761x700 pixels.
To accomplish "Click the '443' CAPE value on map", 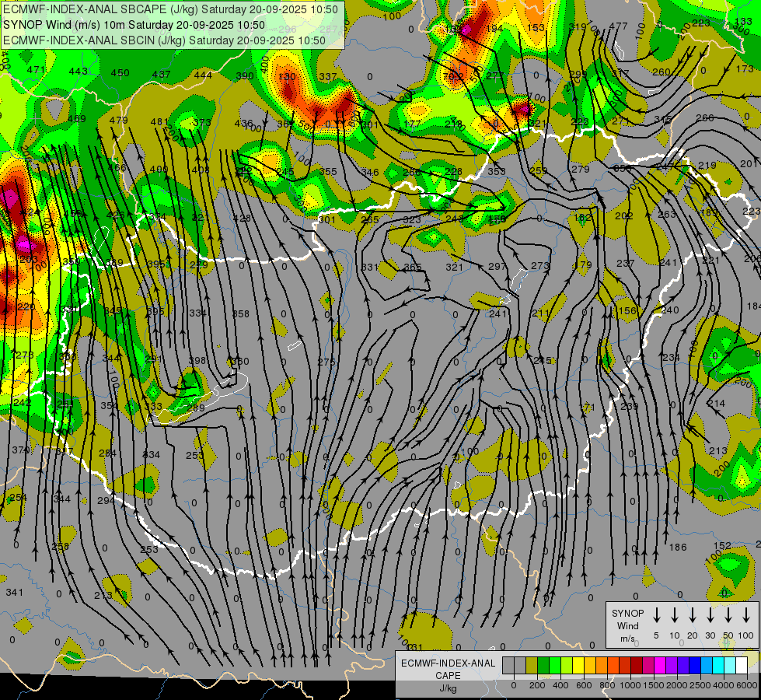I will (x=79, y=72).
